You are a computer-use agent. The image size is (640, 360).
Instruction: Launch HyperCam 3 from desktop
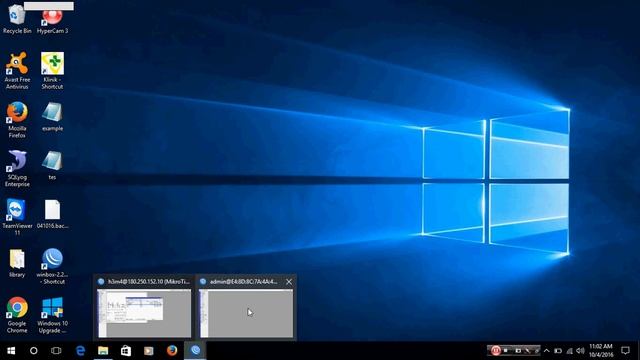52,20
